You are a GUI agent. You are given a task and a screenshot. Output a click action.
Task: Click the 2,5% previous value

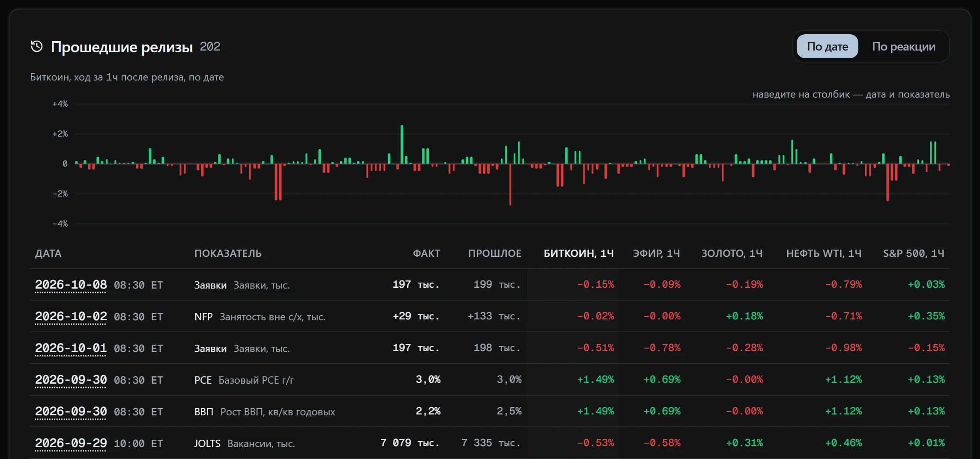pyautogui.click(x=509, y=411)
